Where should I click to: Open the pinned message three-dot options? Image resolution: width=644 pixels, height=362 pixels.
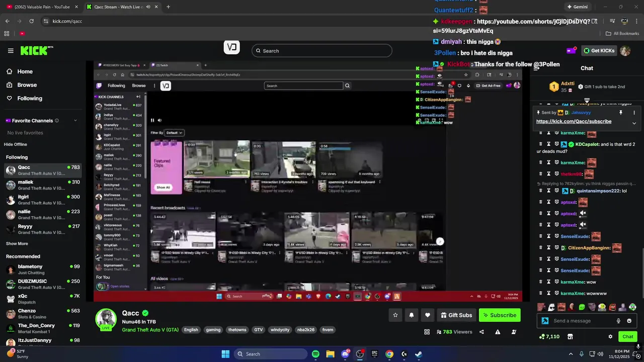[634, 113]
